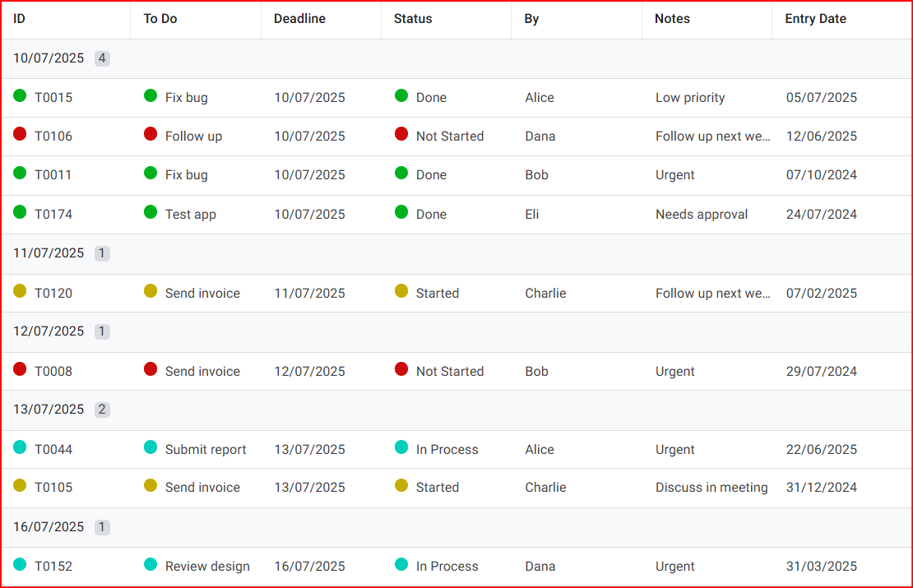Sort by the Deadline column header
Screen dimensions: 913x588
tap(299, 19)
